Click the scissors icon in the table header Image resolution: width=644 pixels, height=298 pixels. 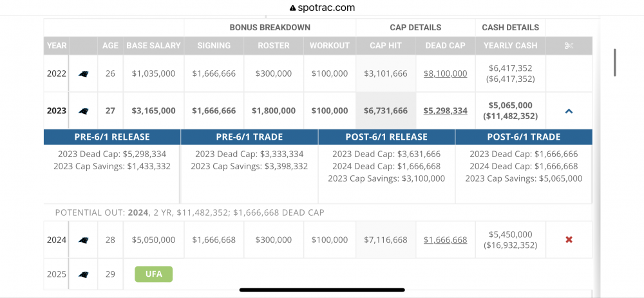coord(569,46)
